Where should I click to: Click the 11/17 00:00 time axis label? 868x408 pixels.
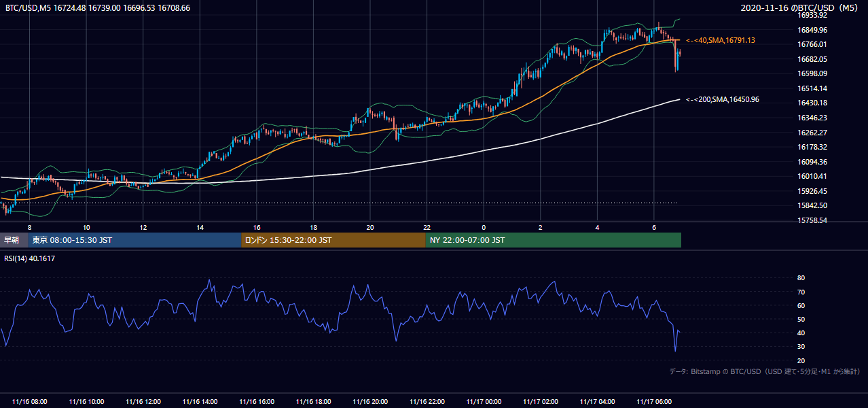(484, 402)
